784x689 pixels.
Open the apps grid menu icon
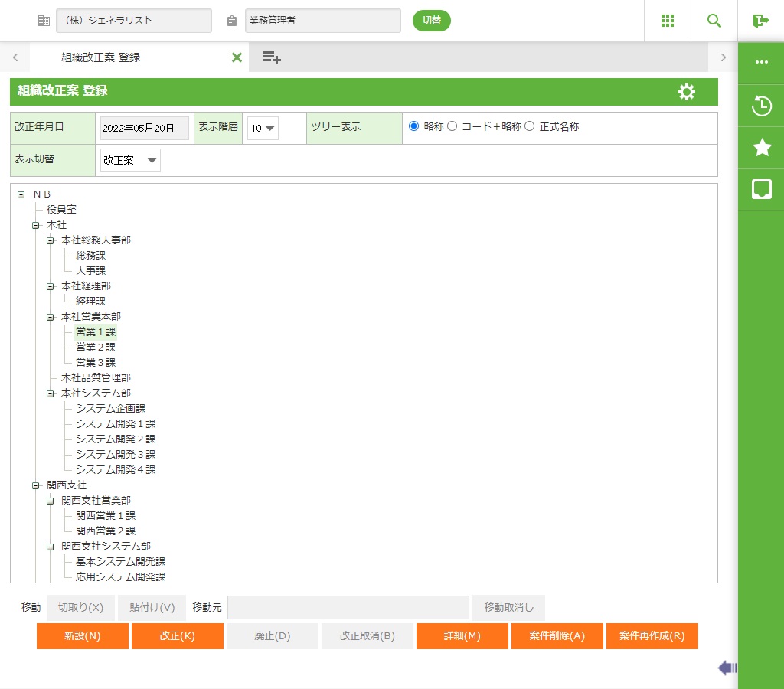(667, 21)
